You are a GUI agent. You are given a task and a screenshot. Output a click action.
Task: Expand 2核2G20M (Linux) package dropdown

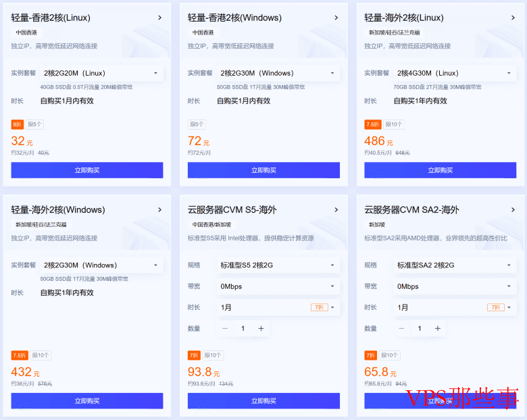[x=101, y=73]
